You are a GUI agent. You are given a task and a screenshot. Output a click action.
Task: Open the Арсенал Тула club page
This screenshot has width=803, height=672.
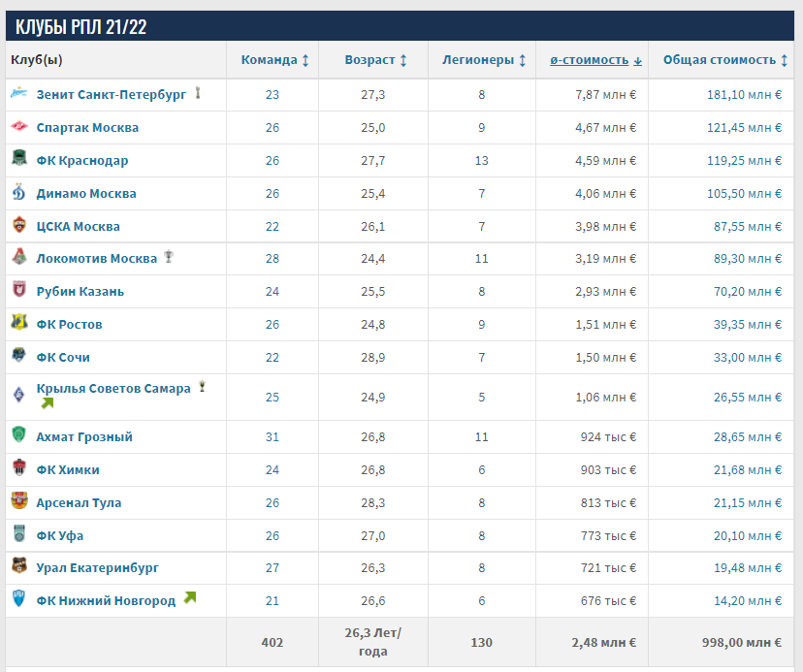79,503
